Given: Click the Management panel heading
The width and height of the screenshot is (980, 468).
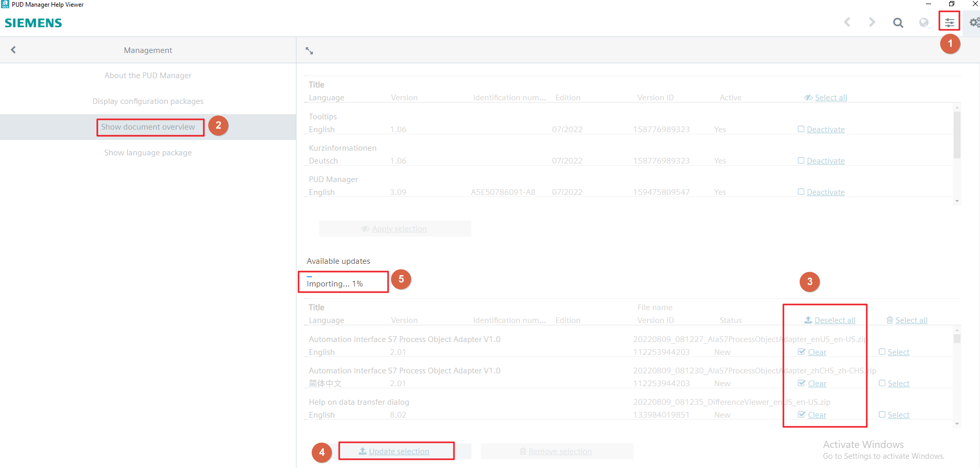Looking at the screenshot, I should click(x=148, y=50).
